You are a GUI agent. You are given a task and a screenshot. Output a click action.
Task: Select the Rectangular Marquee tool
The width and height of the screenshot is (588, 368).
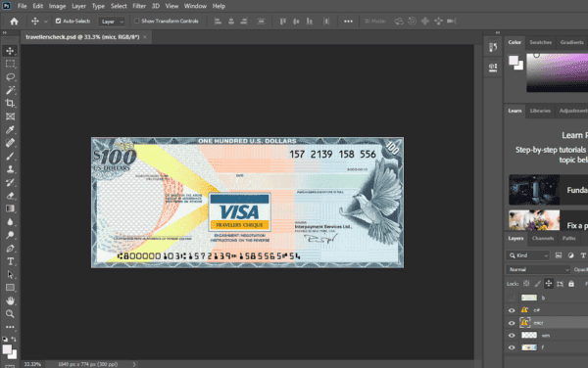pyautogui.click(x=10, y=64)
